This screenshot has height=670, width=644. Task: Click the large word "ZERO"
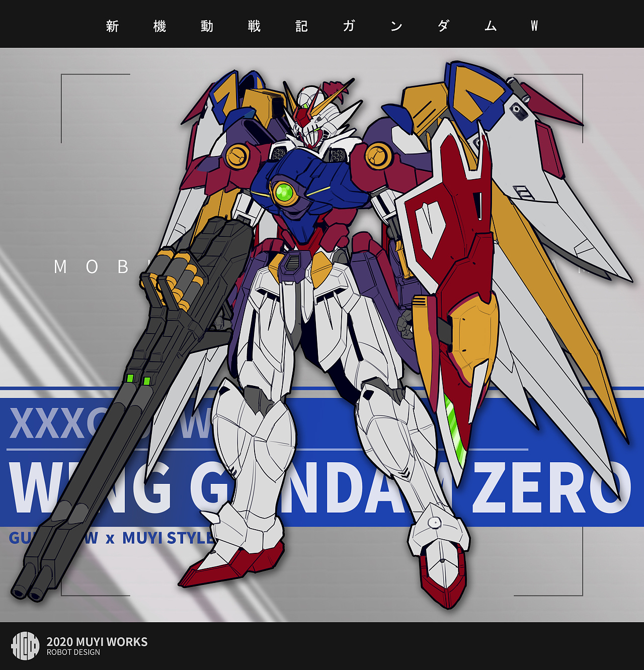[x=551, y=488]
